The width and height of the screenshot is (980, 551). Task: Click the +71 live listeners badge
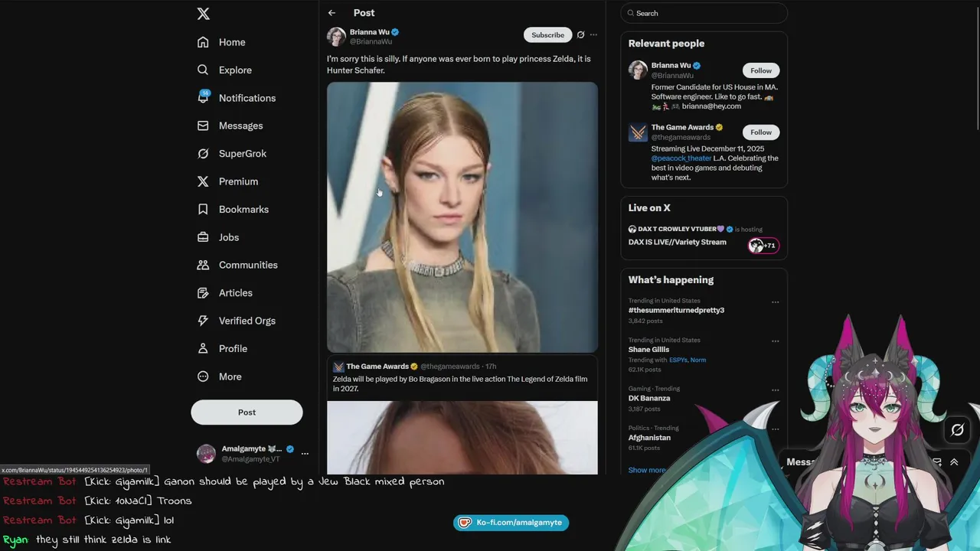coord(763,246)
